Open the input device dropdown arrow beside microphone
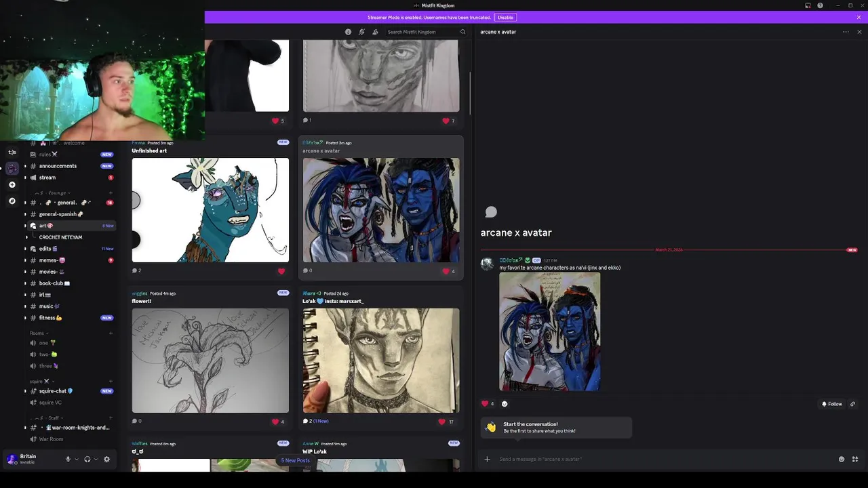Screen dimensions: 868x488 77,460
